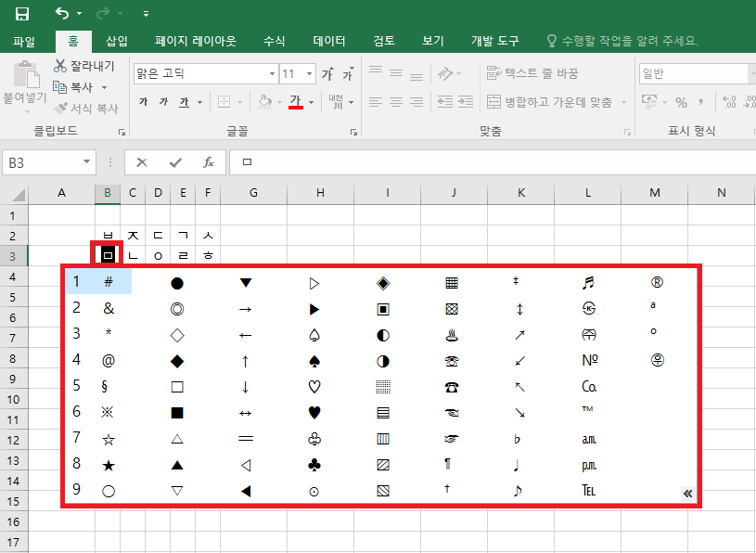The height and width of the screenshot is (553, 756).
Task: Open the font name dropdown
Action: click(270, 72)
